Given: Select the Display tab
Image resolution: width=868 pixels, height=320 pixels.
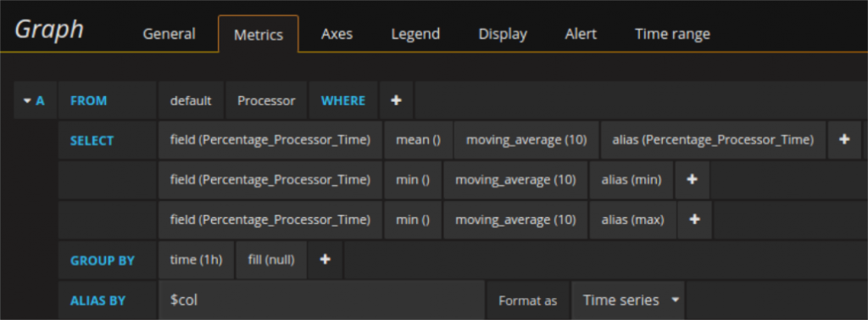Looking at the screenshot, I should coord(503,34).
